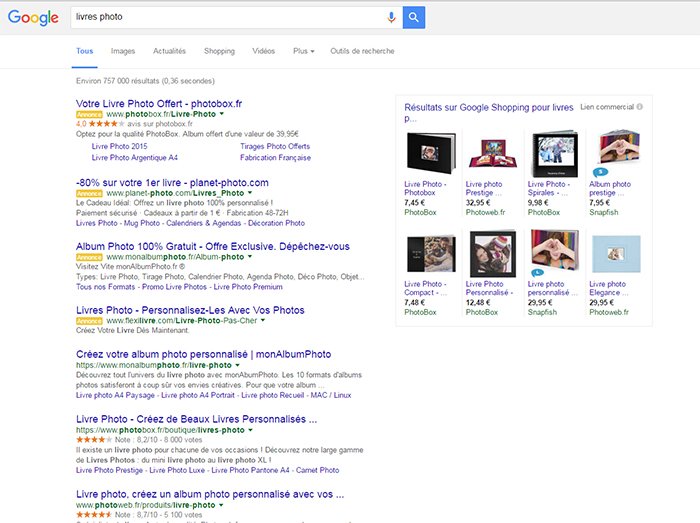Expand dropdown arrow next to photoweb.fr/produits/livre-photo URL
Viewport: 700px width, 523px height.
click(221, 505)
